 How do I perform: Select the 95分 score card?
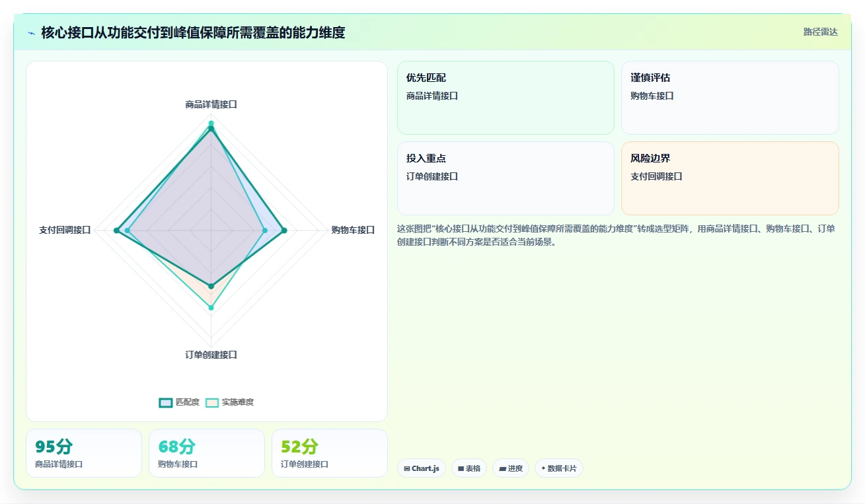(x=84, y=453)
